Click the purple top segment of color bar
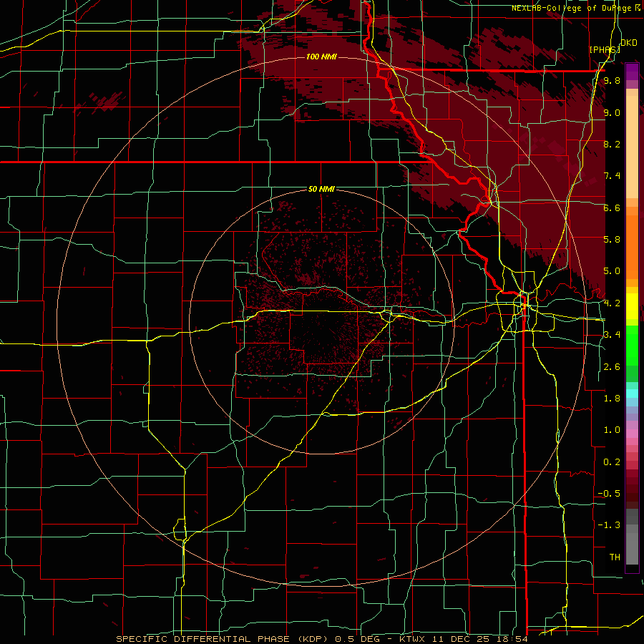 pos(632,71)
